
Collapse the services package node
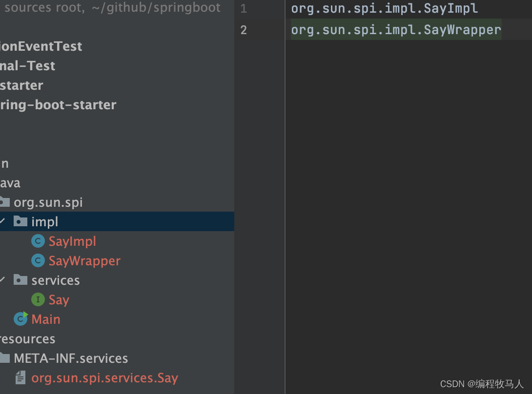pos(2,279)
